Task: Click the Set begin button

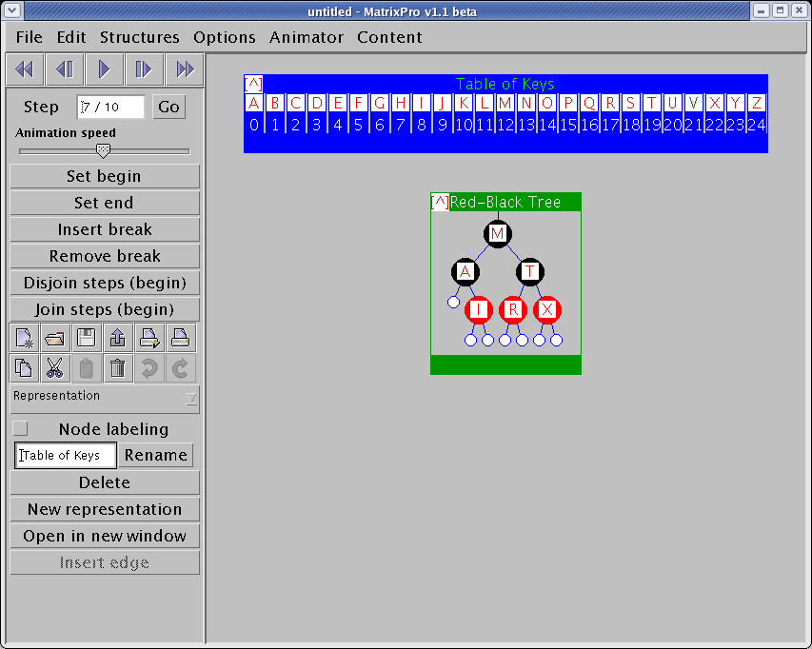Action: point(105,176)
